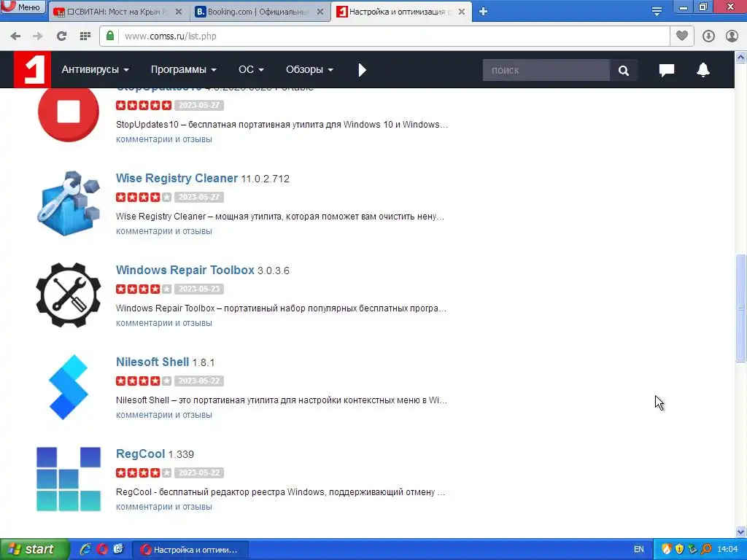Reload the current page

coord(61,36)
